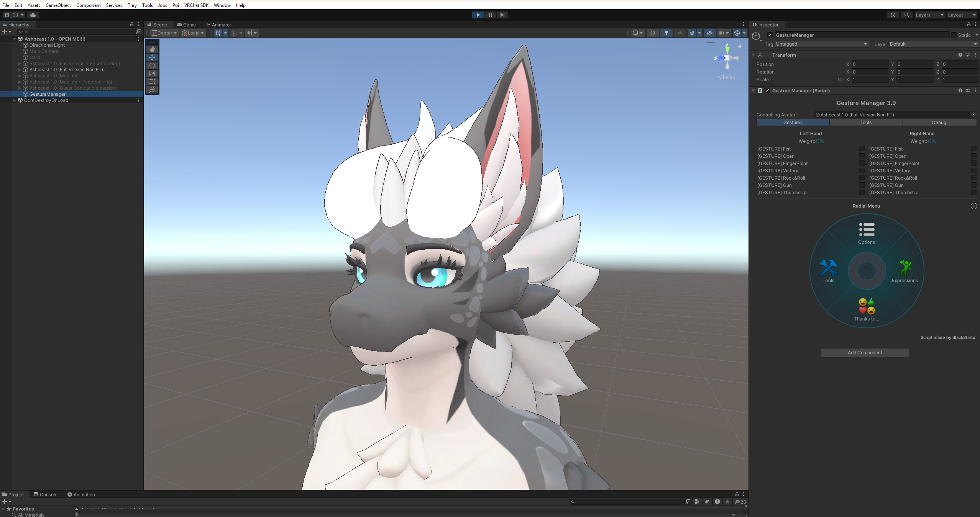
Task: Open the Tools section in Radial Menu
Action: point(828,271)
